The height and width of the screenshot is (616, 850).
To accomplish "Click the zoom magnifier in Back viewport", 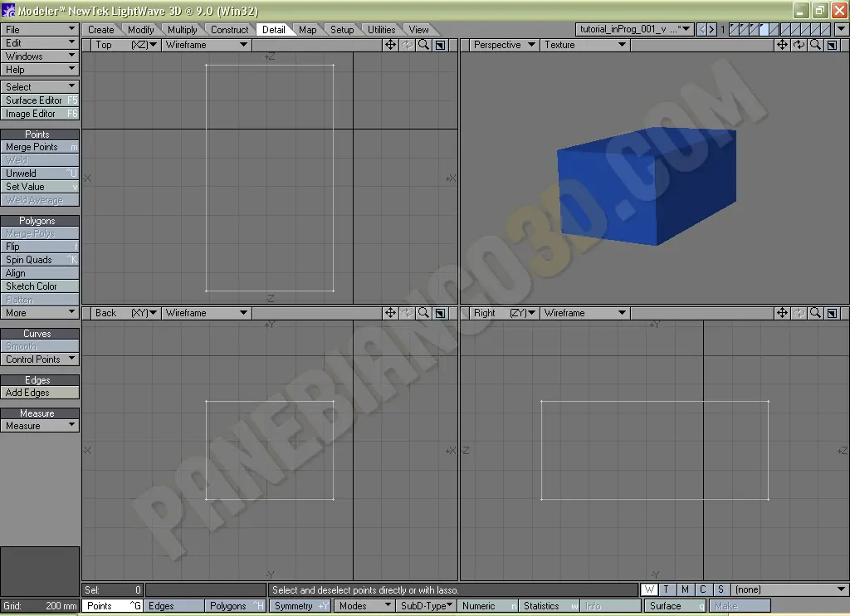I will 424,313.
